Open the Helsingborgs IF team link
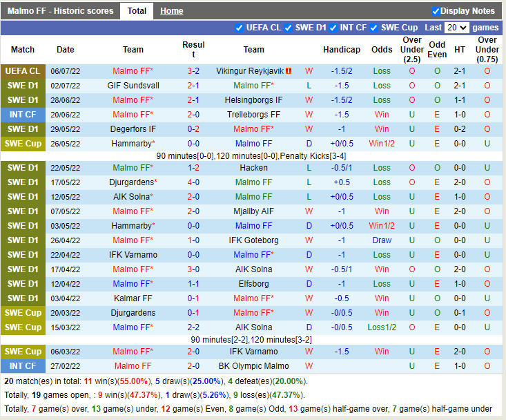 253,100
